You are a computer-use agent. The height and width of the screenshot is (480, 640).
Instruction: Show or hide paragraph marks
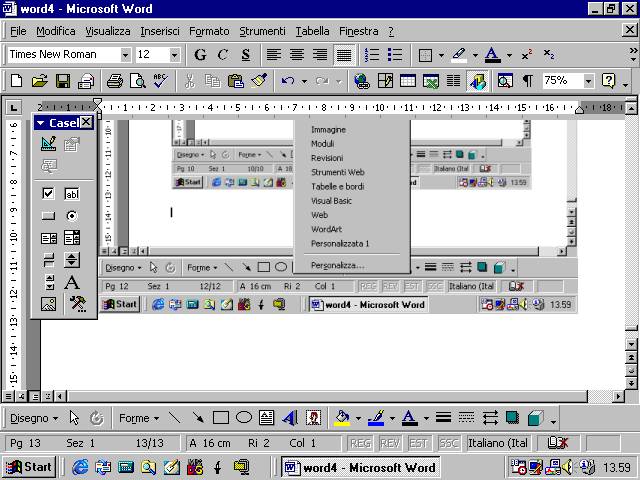coord(527,81)
